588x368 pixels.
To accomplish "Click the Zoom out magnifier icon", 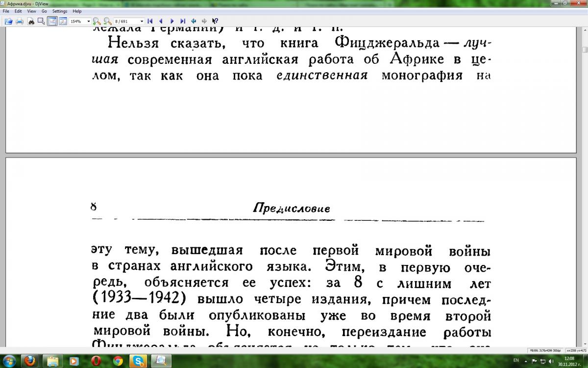I will tap(107, 21).
